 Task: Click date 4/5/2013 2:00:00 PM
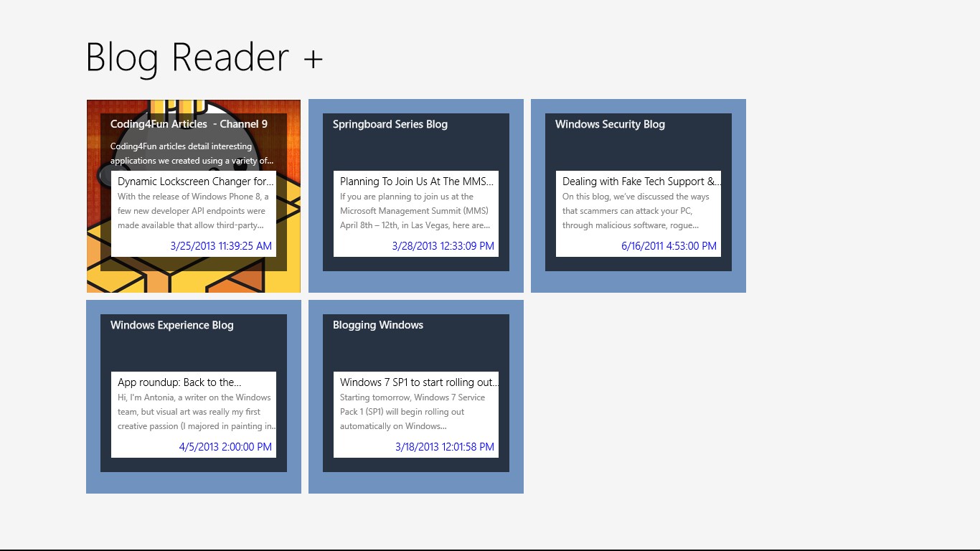point(225,447)
